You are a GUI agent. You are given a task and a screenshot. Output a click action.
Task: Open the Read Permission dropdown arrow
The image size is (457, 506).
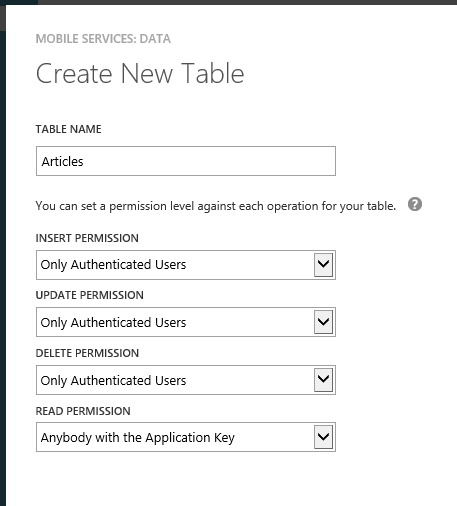coord(323,437)
